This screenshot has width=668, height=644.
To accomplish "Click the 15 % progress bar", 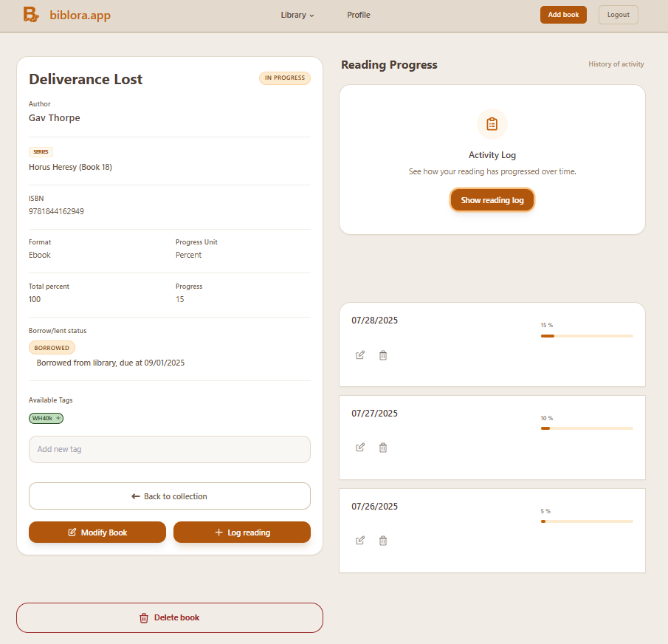I will (587, 336).
